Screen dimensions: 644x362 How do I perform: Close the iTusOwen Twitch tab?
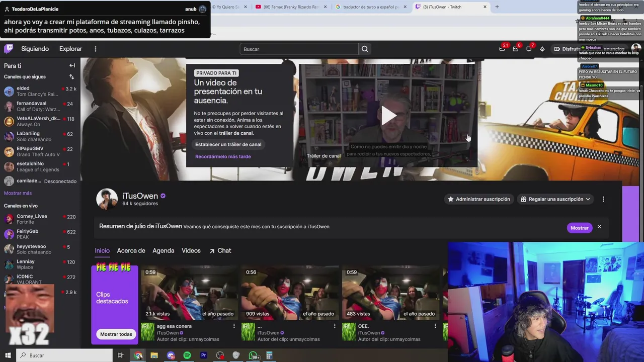(485, 7)
